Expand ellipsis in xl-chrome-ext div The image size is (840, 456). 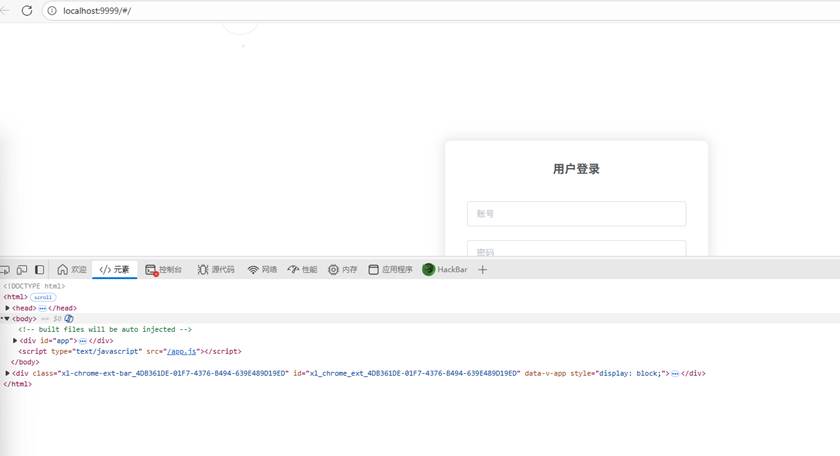[x=675, y=373]
